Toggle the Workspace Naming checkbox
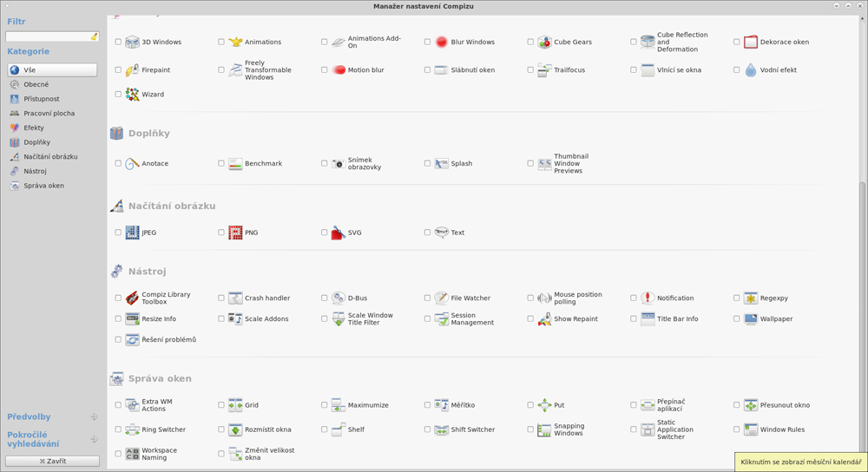 pos(118,455)
